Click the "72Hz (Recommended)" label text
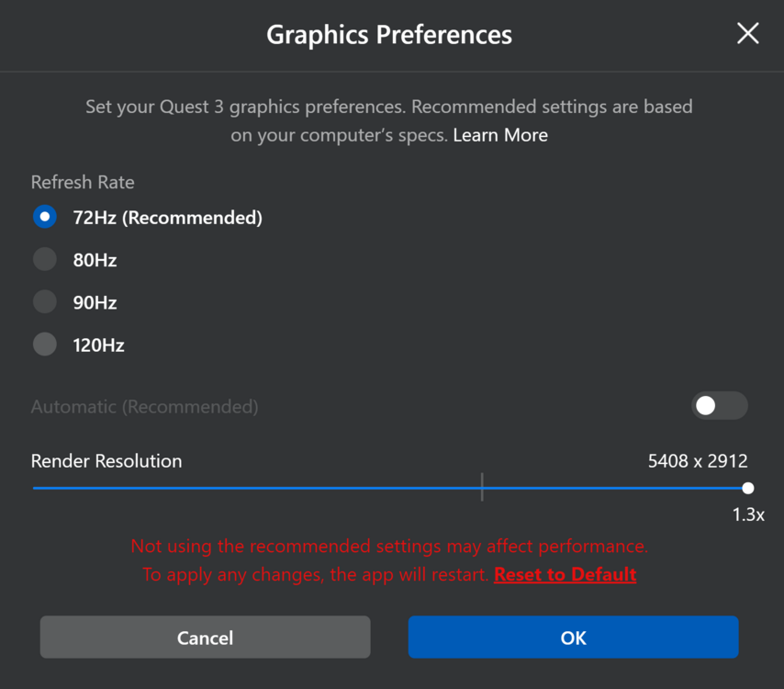The width and height of the screenshot is (784, 689). click(168, 218)
